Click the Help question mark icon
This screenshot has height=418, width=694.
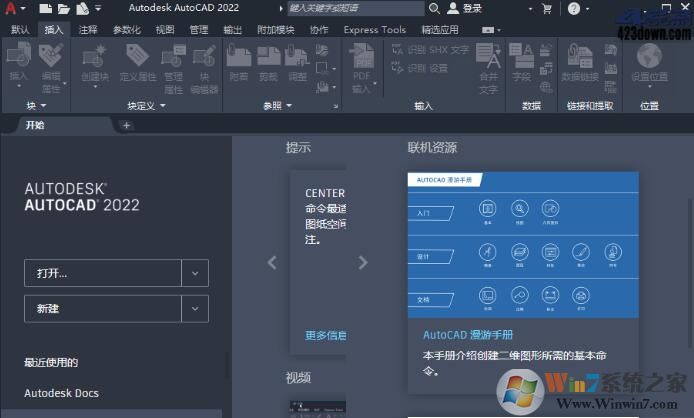coord(574,8)
